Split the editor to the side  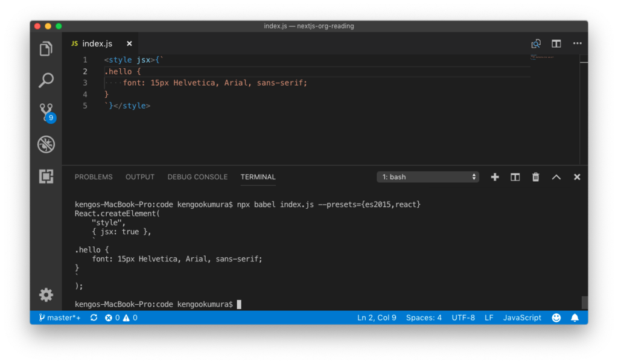tap(556, 44)
